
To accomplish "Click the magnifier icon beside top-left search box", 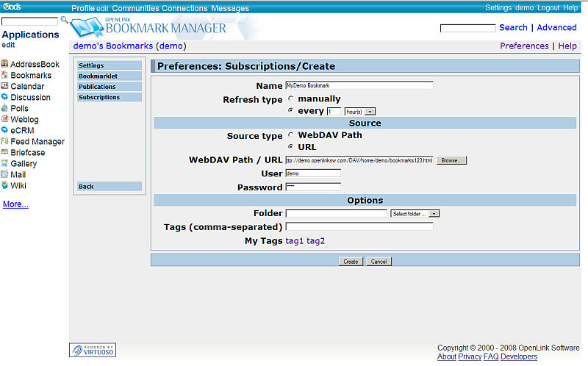I will point(64,21).
